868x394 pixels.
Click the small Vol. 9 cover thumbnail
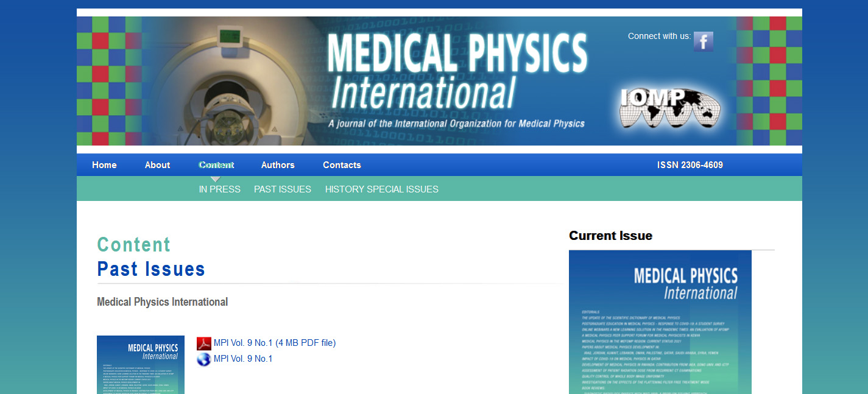tap(141, 365)
